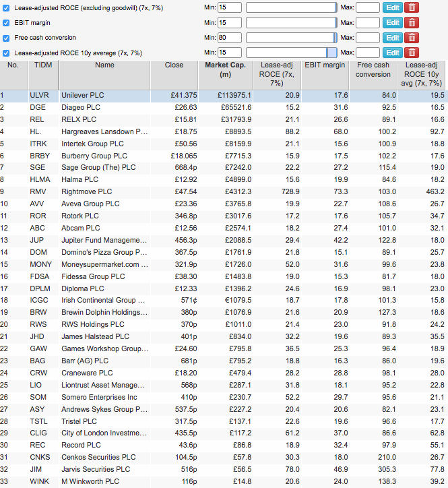Select RELX PLC in the table
The height and width of the screenshot is (488, 448).
pos(224,119)
